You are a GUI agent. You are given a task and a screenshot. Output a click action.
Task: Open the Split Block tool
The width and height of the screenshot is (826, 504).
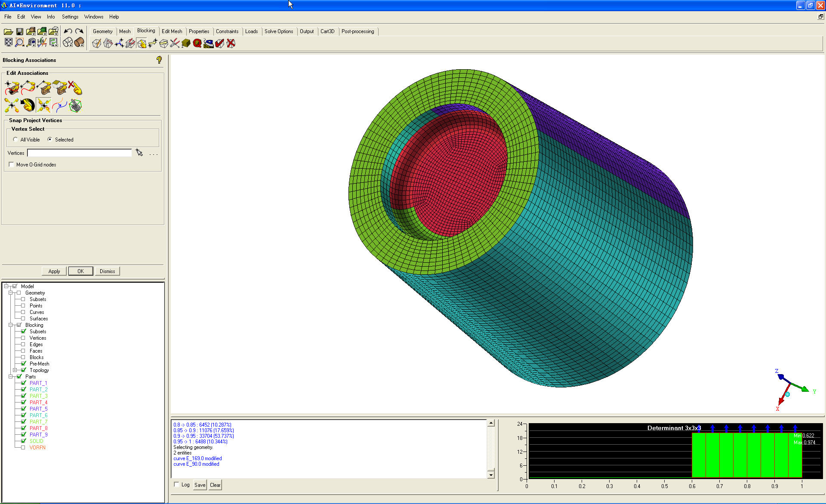tap(108, 43)
